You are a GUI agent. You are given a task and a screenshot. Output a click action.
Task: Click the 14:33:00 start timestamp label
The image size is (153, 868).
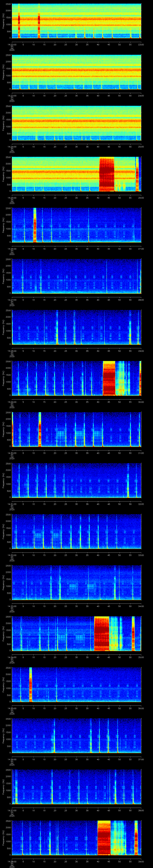[x=12, y=606]
